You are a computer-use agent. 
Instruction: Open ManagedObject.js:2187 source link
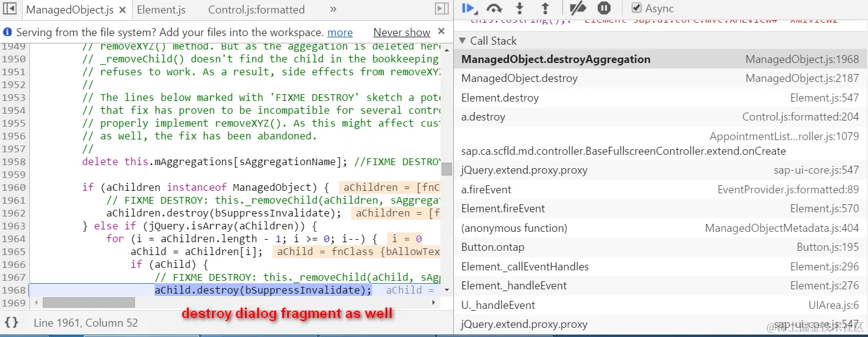point(802,78)
